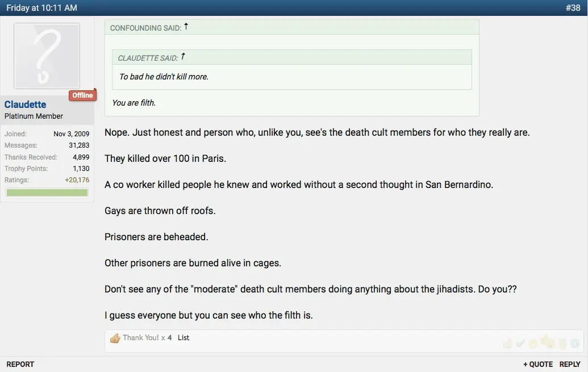The width and height of the screenshot is (588, 372).
Task: Report this post
Action: (x=20, y=364)
